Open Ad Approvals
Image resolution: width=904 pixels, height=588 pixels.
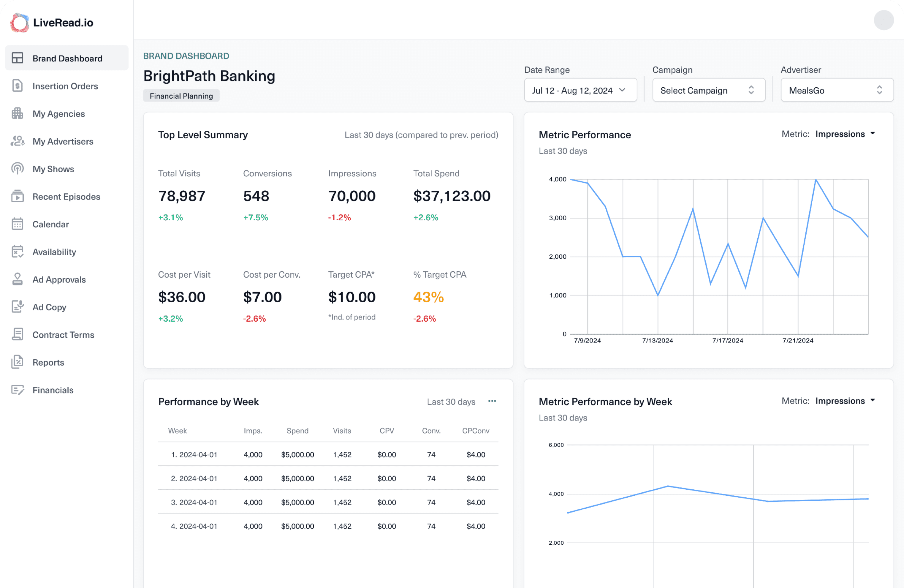(x=59, y=279)
